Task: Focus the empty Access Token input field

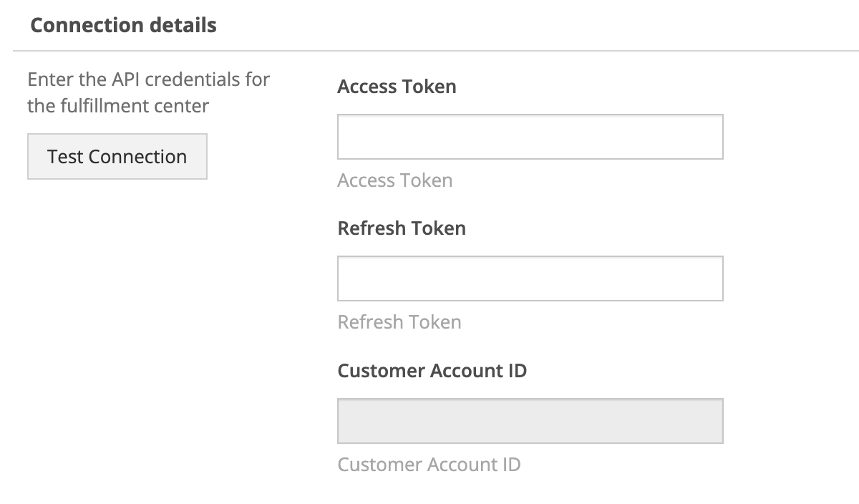Action: tap(530, 136)
